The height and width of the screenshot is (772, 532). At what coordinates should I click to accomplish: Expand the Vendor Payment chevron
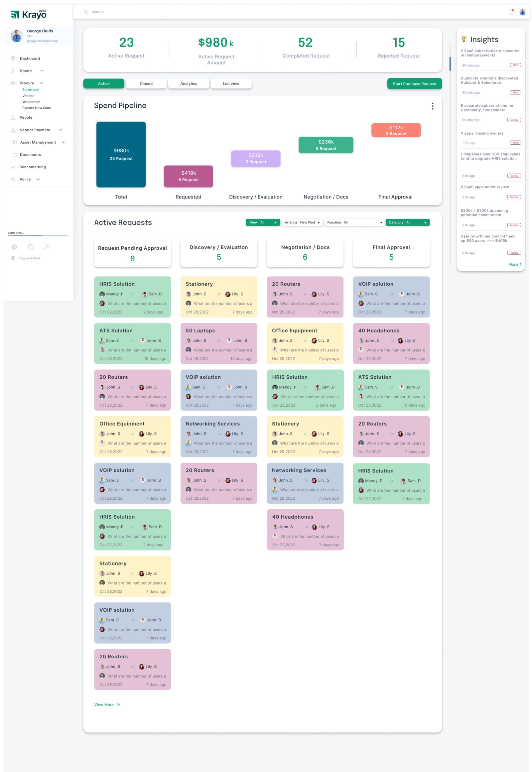(x=60, y=130)
